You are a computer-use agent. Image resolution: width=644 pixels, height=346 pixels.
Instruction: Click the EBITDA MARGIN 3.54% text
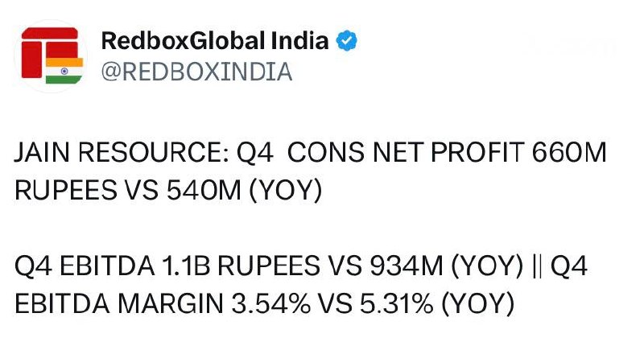point(163,303)
